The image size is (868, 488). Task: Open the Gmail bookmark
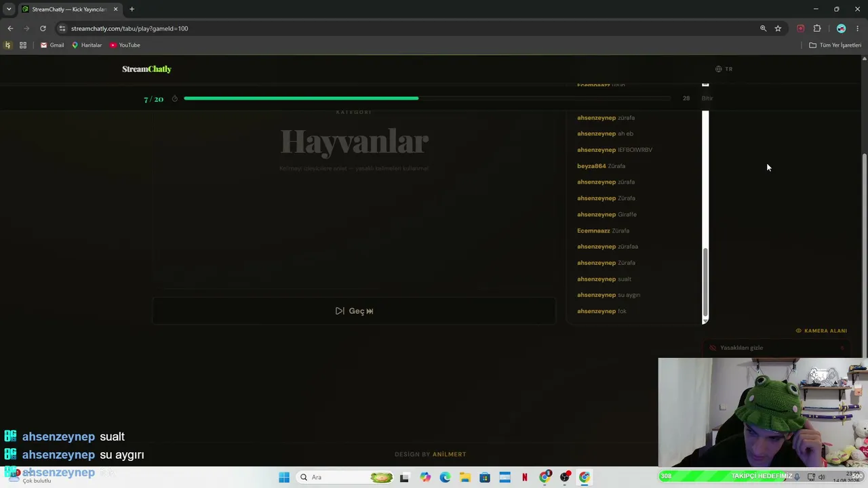tap(52, 45)
